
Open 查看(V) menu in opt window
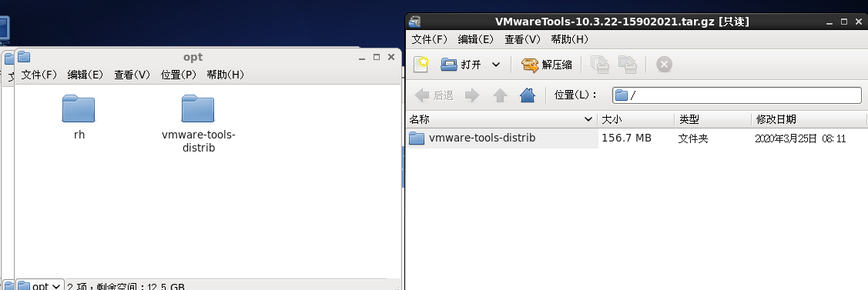[132, 75]
